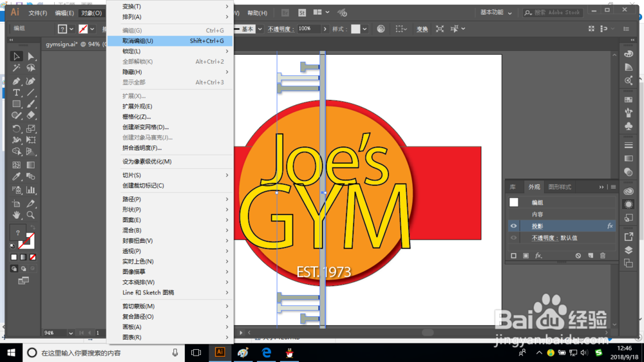Choose the Shape Builder tool
The height and width of the screenshot is (362, 644).
[x=17, y=151]
